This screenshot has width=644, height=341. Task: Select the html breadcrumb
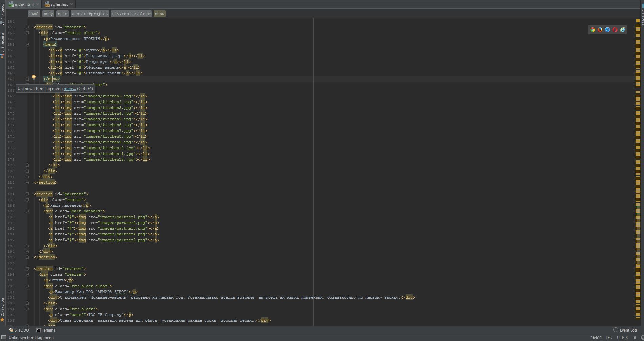34,14
